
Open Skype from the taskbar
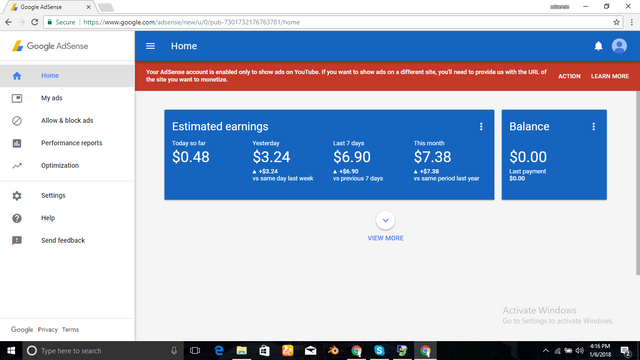point(379,351)
